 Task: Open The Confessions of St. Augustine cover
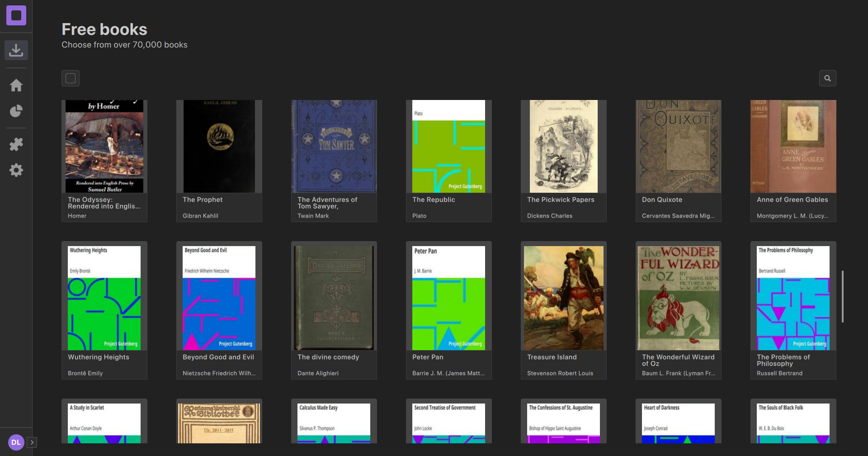pos(564,423)
